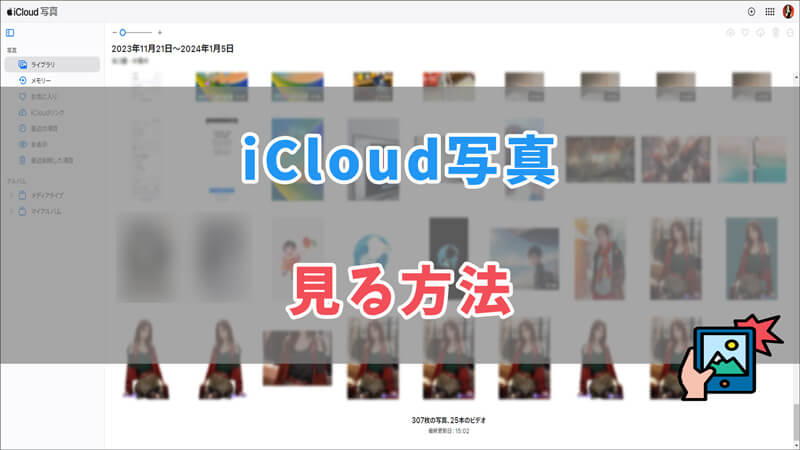Click the 307枚の写真、25本のビデオ count text
Viewport: 800px width, 450px height.
[448, 420]
